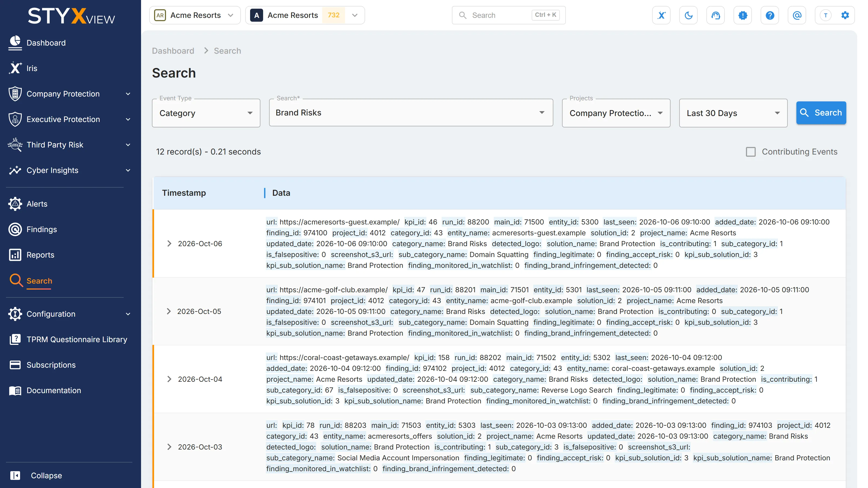Image resolution: width=868 pixels, height=488 pixels.
Task: Open the settings gear icon
Action: pos(845,15)
